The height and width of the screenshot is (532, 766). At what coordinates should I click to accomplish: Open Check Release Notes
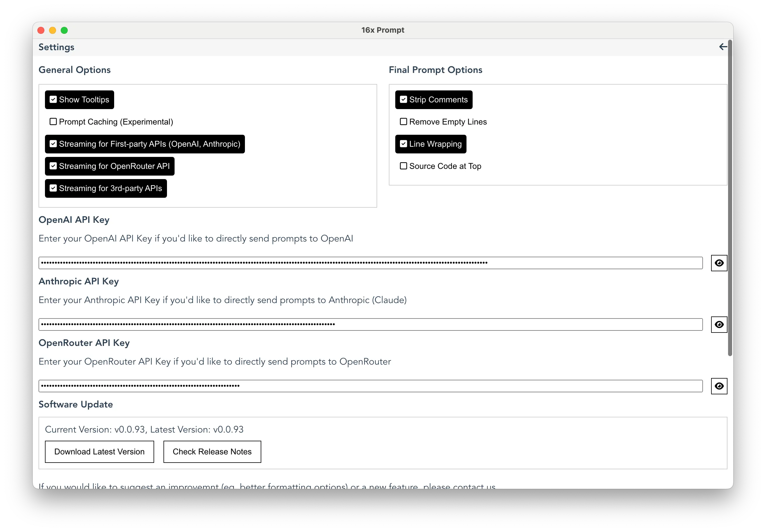(212, 452)
